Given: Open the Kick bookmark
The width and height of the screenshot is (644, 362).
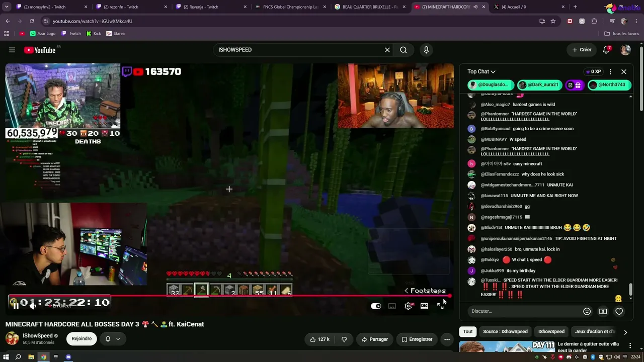Looking at the screenshot, I should (94, 34).
